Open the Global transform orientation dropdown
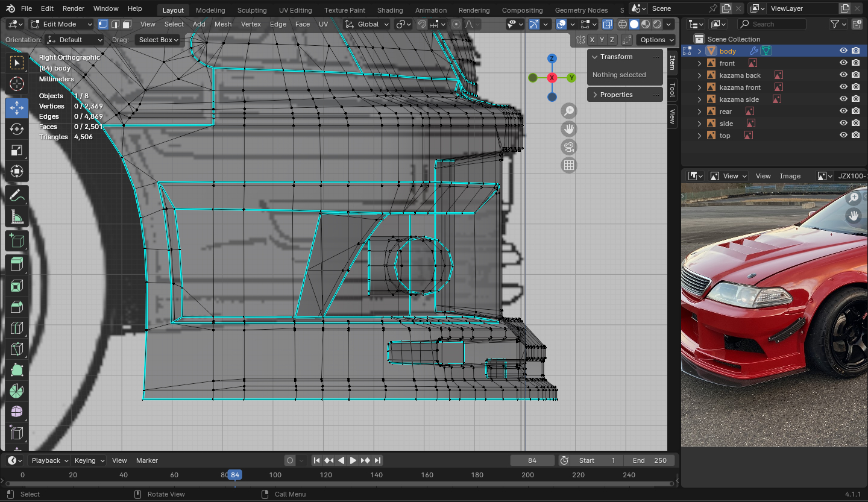 tap(368, 24)
